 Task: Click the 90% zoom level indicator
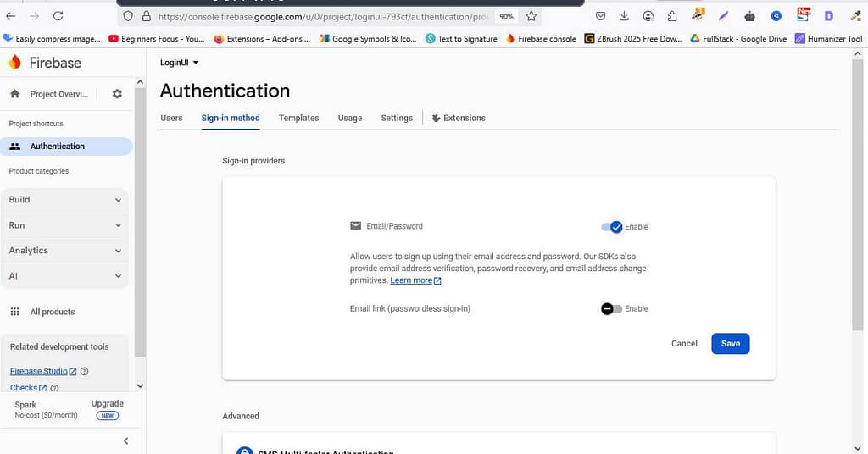point(506,17)
